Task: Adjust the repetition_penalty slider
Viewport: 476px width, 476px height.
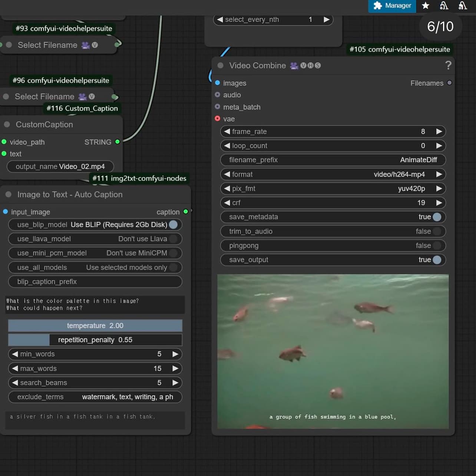Action: (x=95, y=340)
